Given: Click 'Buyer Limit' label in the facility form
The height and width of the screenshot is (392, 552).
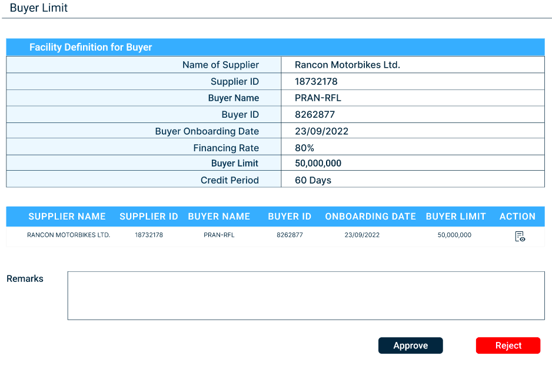Looking at the screenshot, I should coord(235,164).
